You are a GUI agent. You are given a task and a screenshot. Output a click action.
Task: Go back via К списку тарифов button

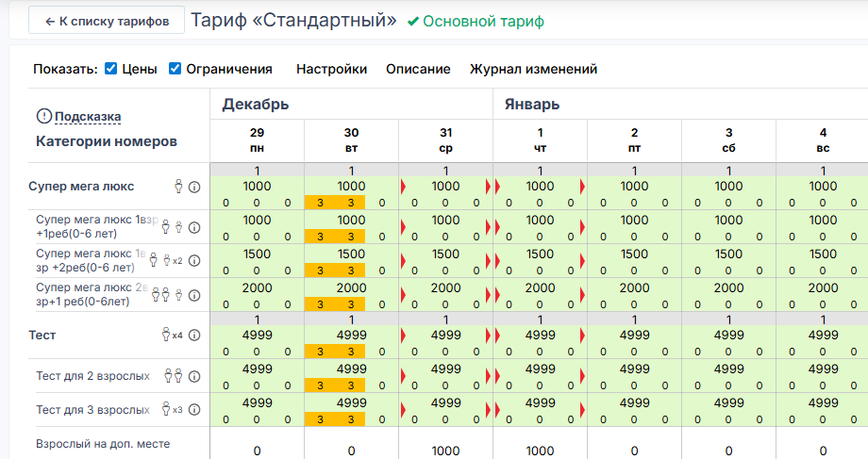[106, 21]
